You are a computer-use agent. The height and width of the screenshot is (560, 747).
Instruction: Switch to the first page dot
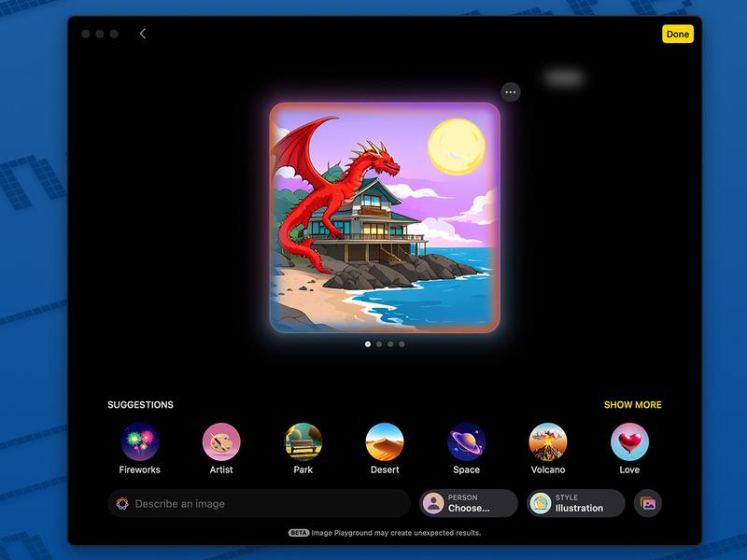click(368, 343)
